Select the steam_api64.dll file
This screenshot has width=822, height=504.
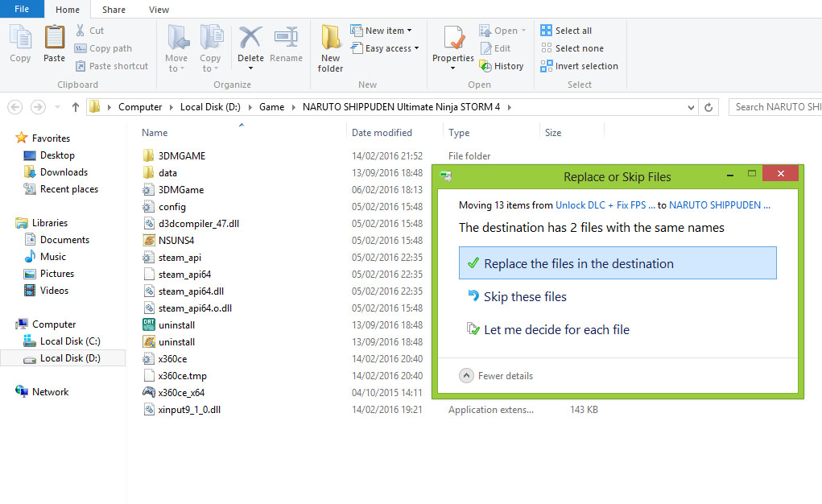coord(191,291)
